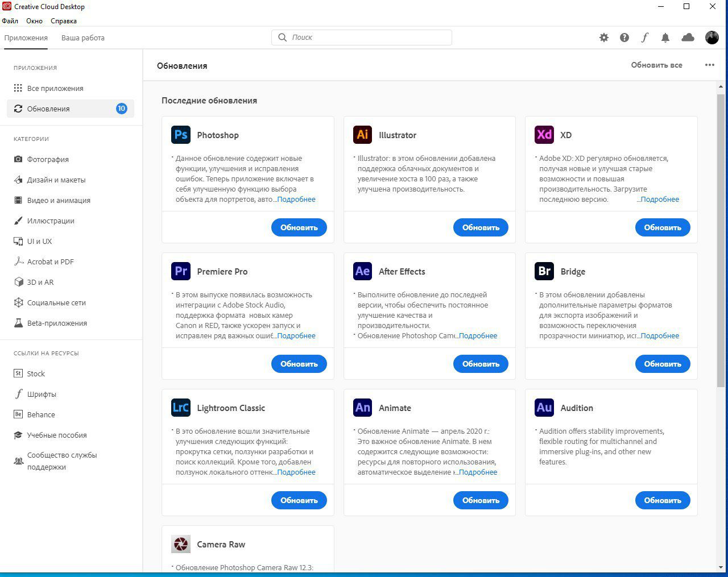Click the help question mark icon
The image size is (728, 577).
point(624,38)
